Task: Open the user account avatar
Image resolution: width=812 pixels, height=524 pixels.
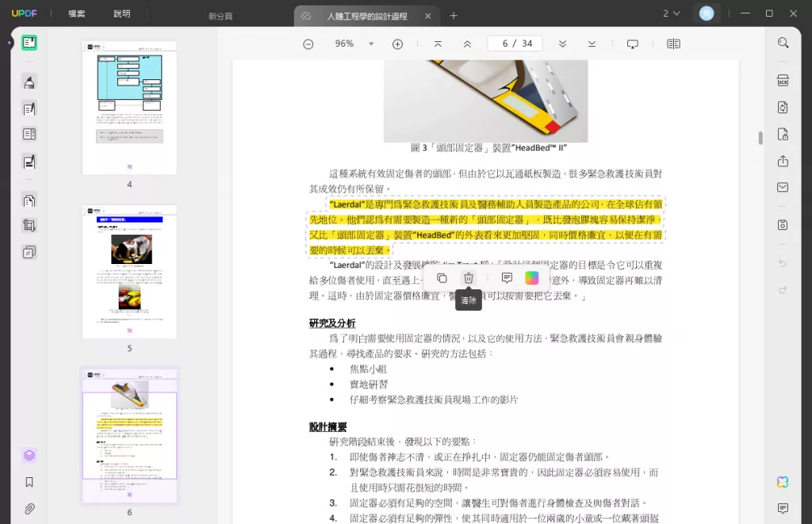Action: (707, 13)
